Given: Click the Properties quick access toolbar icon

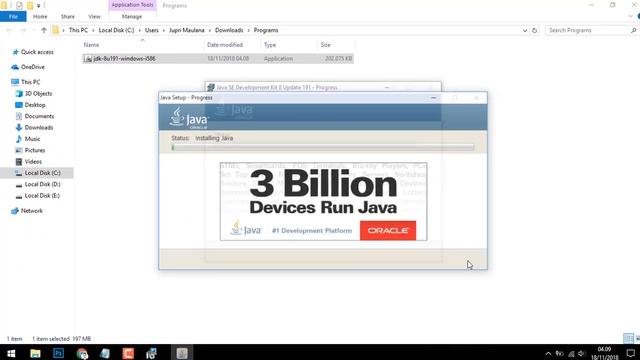Looking at the screenshot, I should pyautogui.click(x=19, y=5).
